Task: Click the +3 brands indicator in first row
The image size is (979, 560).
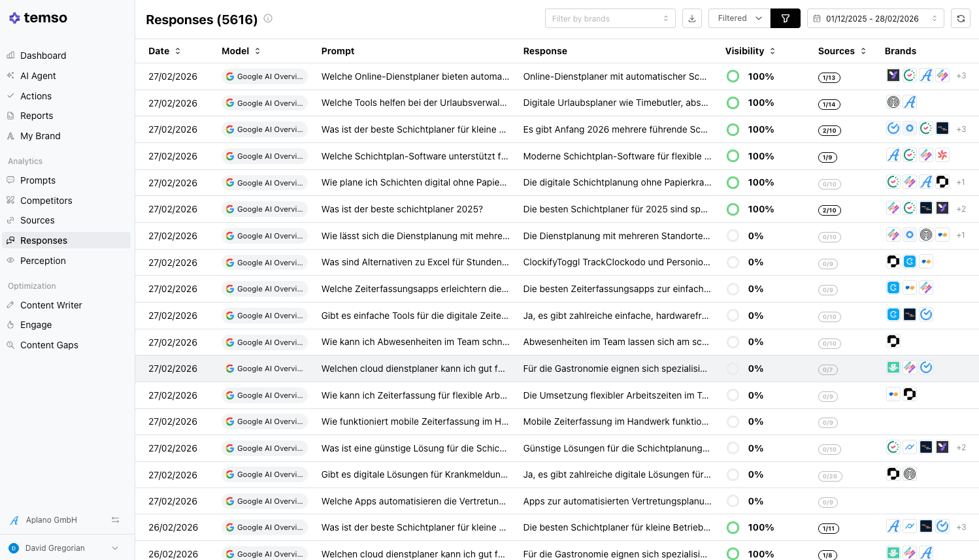Action: click(961, 76)
